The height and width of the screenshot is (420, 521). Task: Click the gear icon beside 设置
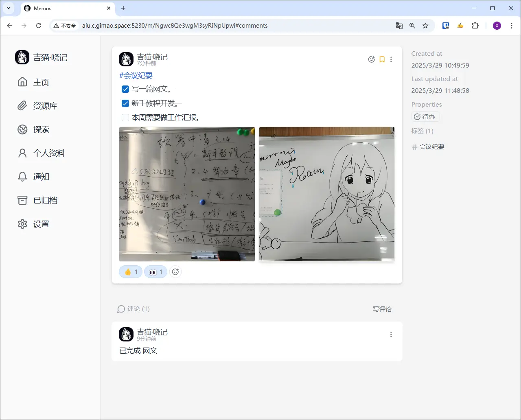[x=22, y=224]
